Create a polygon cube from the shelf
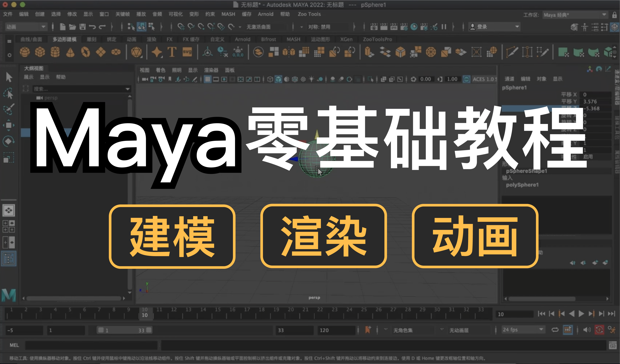The width and height of the screenshot is (620, 364). [40, 52]
